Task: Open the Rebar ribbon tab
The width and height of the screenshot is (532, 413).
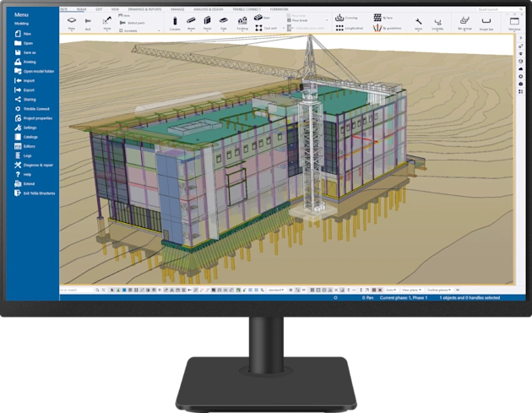Action: 81,9
